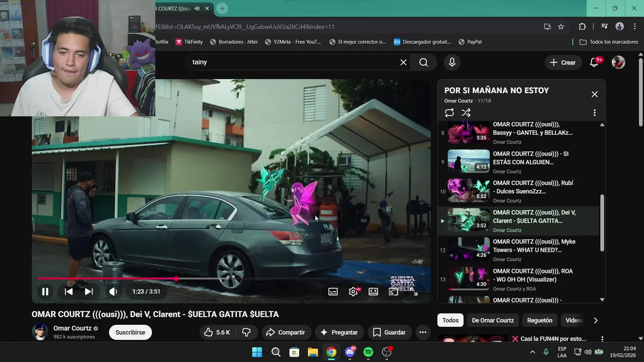Click the browser address bar URL

pyautogui.click(x=245, y=27)
